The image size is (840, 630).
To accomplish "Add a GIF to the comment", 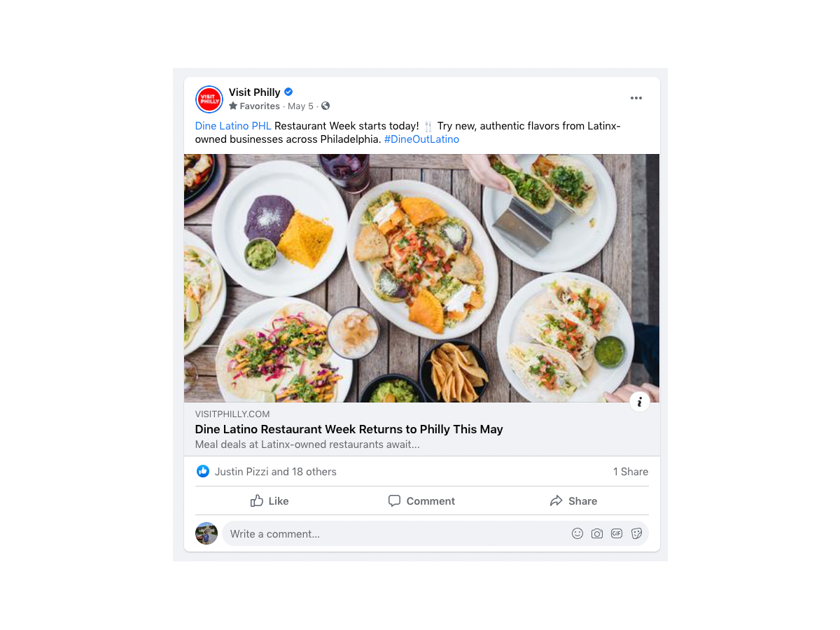I will pos(617,533).
